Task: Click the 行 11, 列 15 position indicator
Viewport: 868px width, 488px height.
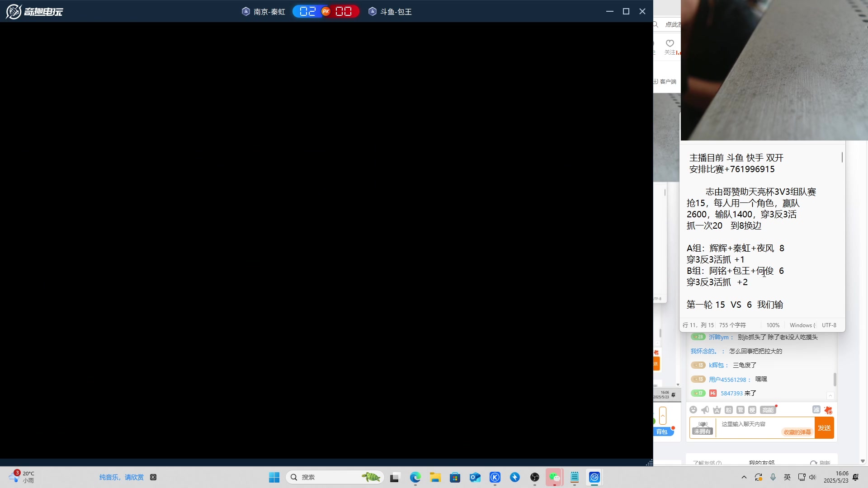Action: [x=698, y=325]
